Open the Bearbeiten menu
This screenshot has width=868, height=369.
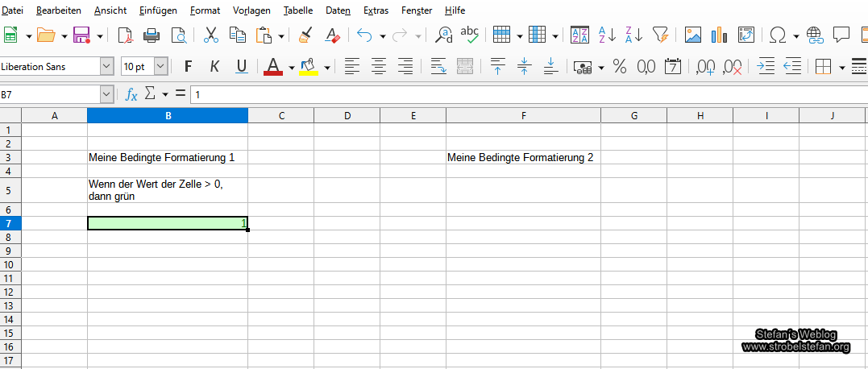pos(59,10)
